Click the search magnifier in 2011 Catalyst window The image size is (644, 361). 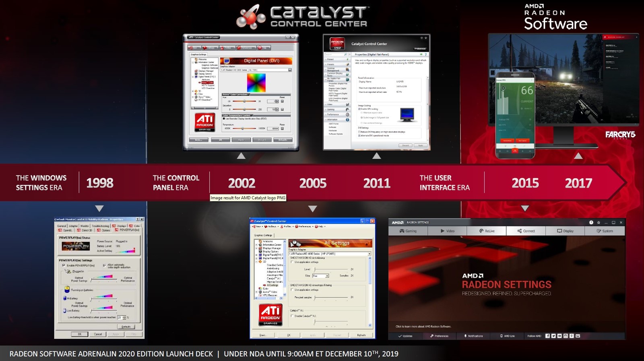coord(345,54)
